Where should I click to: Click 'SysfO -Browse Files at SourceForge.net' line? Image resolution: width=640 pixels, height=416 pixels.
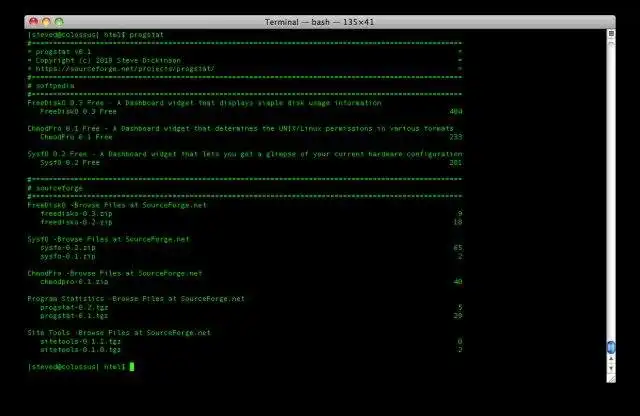coord(109,239)
